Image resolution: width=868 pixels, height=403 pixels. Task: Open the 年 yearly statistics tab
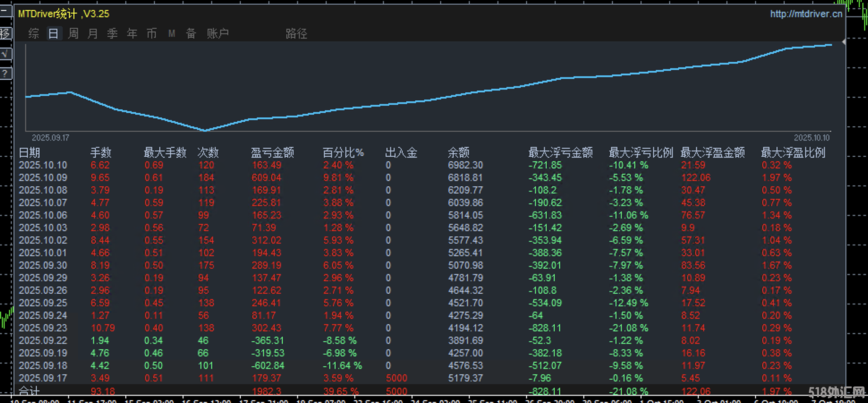(132, 34)
